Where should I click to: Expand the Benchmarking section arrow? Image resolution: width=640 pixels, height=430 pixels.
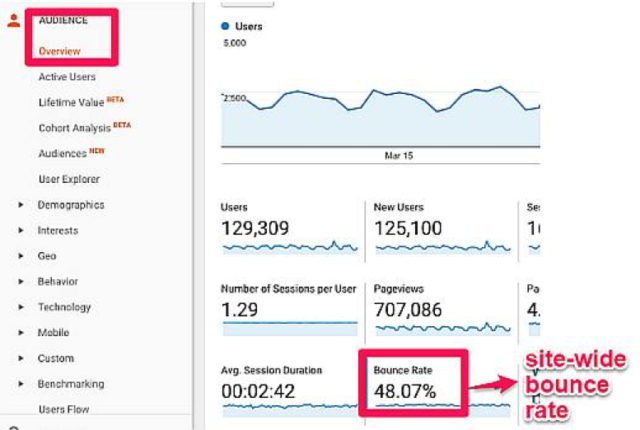point(21,384)
